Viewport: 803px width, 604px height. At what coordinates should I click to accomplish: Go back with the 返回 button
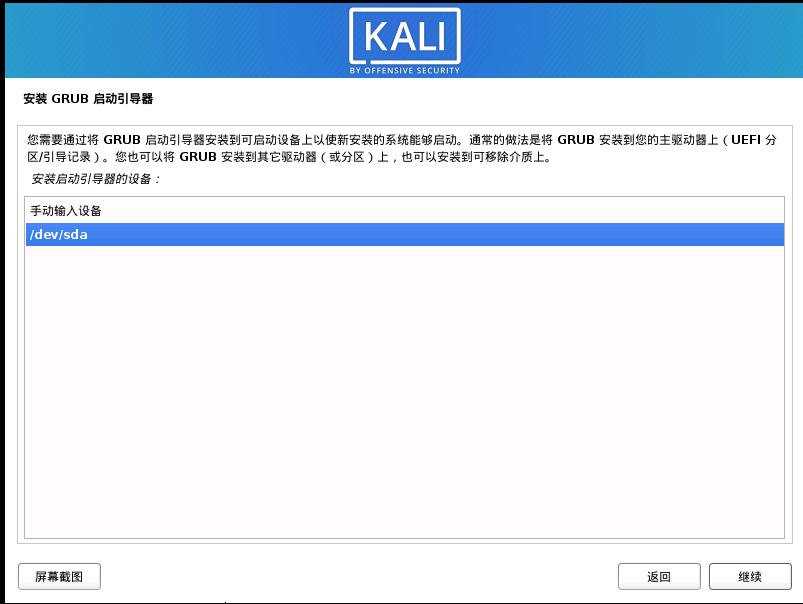pyautogui.click(x=658, y=577)
